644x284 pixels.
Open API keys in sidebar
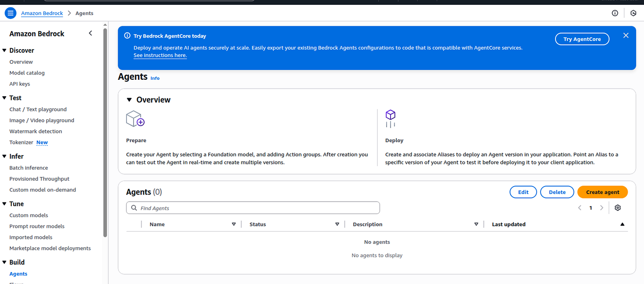pos(20,84)
